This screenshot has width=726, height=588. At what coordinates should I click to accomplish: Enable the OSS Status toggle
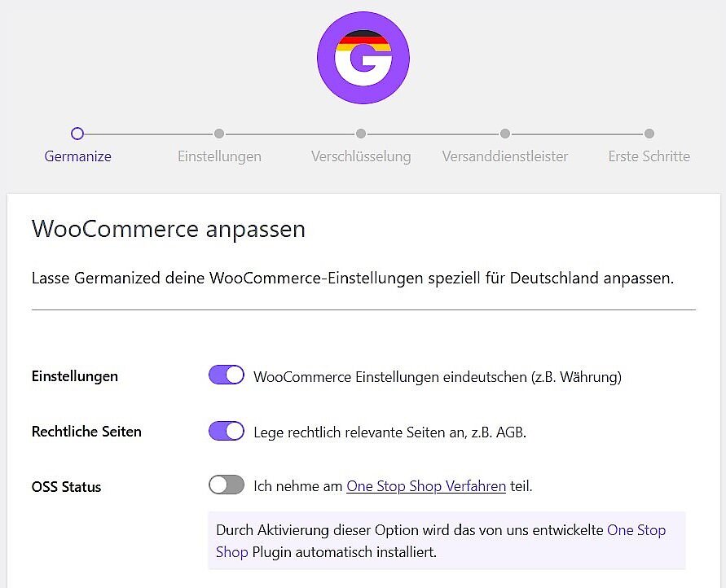tap(226, 484)
